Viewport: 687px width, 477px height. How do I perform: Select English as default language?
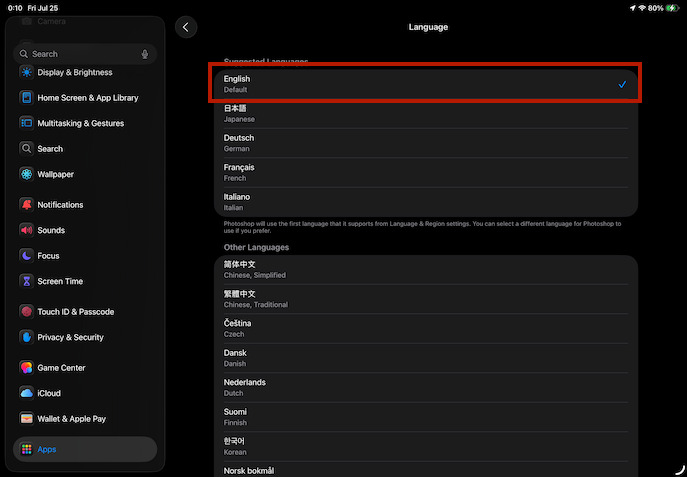click(x=425, y=84)
